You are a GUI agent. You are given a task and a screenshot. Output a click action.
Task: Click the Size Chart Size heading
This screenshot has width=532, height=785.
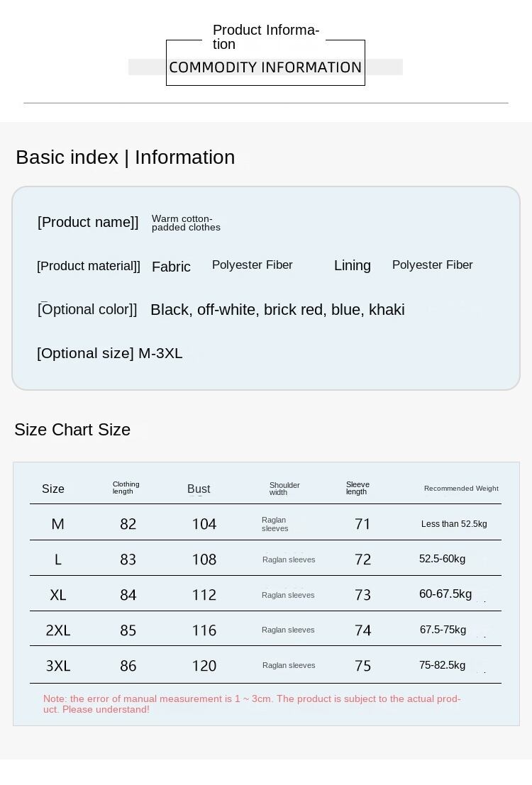click(72, 430)
